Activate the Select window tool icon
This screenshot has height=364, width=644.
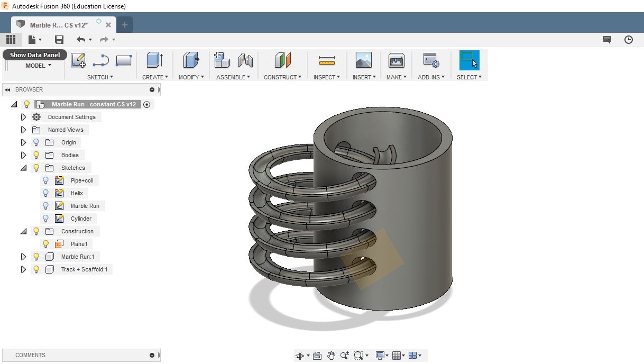click(469, 60)
